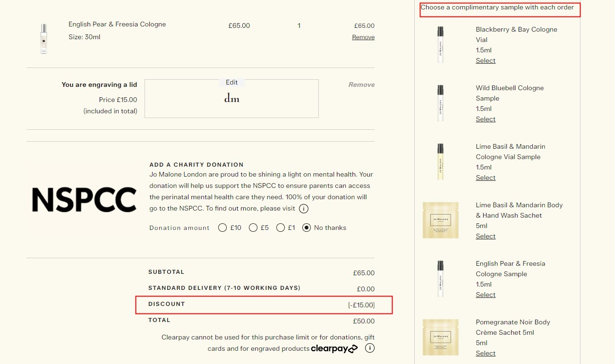The height and width of the screenshot is (364, 615).
Task: Click the total amount £50.00
Action: click(x=364, y=321)
